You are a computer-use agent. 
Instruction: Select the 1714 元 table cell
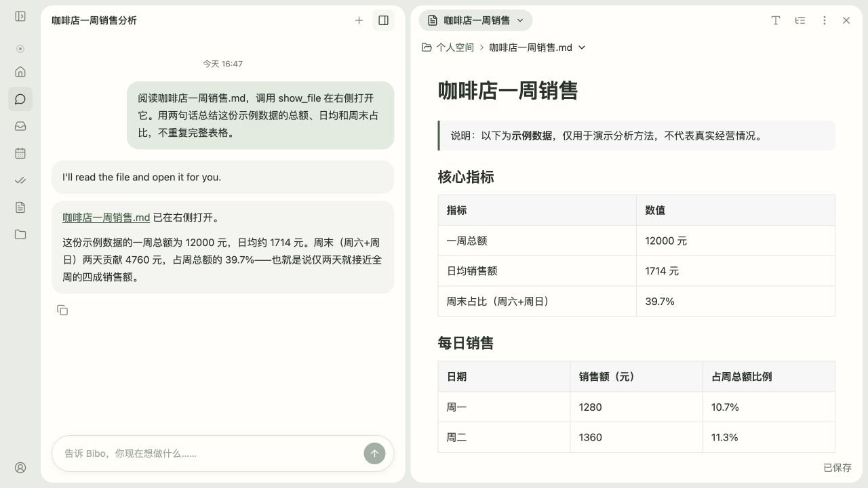pyautogui.click(x=735, y=270)
